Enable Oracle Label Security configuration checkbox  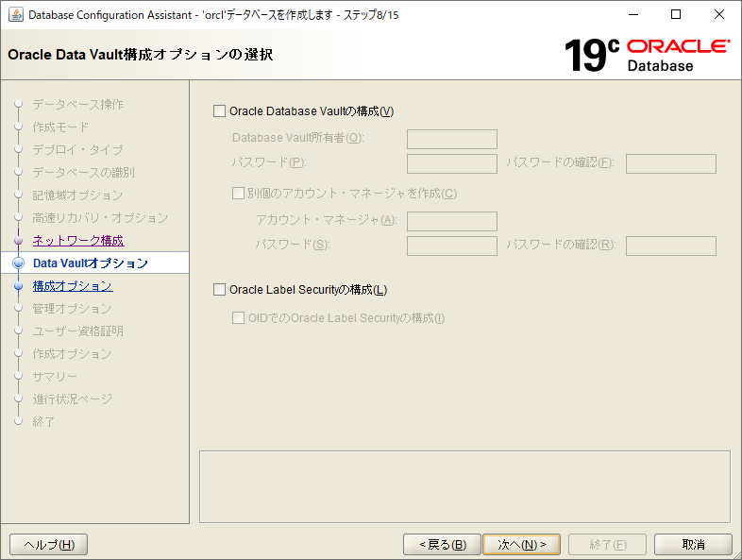coord(219,290)
